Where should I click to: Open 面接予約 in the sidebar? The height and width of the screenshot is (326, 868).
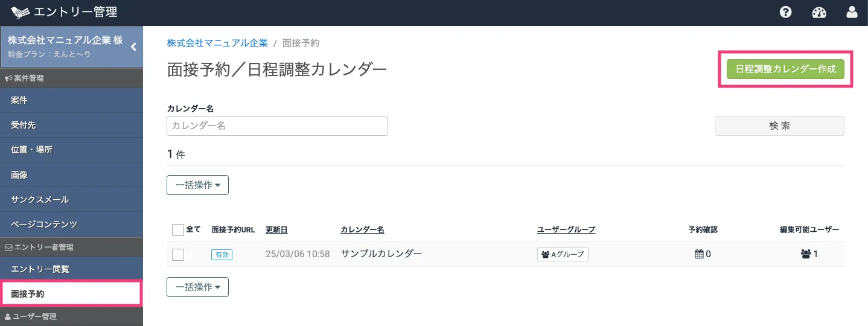tap(71, 294)
